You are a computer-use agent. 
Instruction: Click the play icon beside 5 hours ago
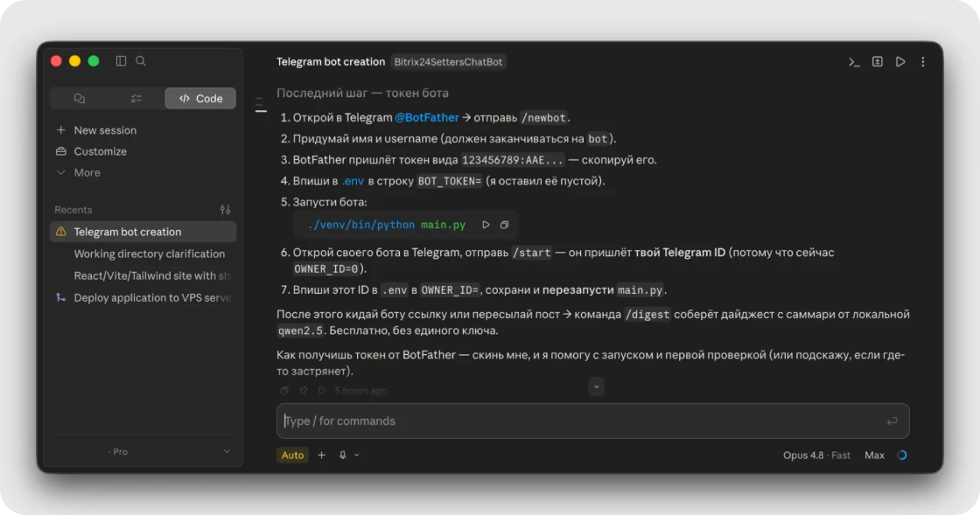(x=322, y=391)
